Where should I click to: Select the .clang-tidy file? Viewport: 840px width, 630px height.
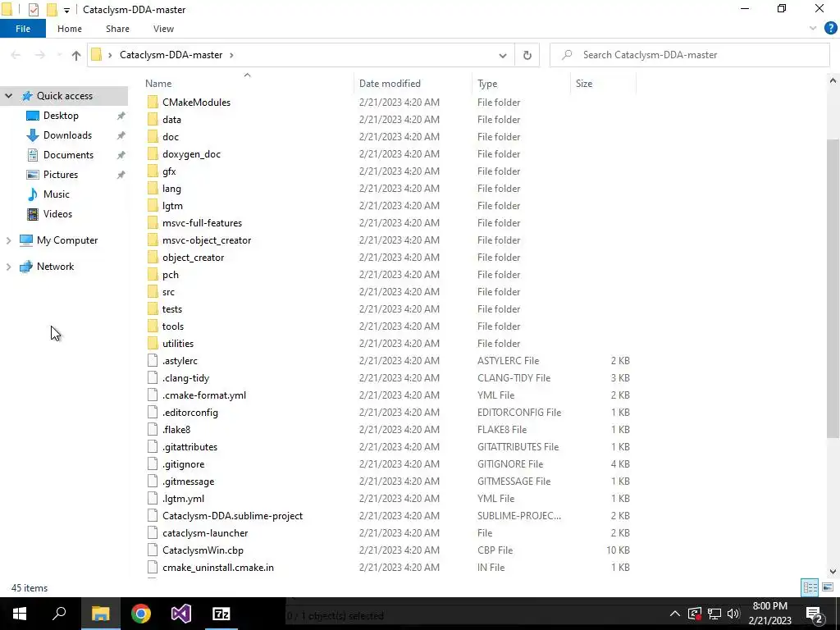(185, 378)
